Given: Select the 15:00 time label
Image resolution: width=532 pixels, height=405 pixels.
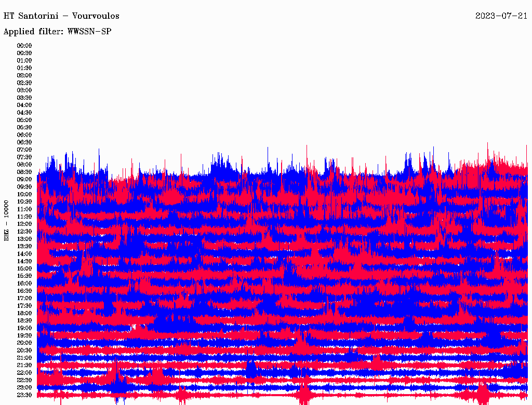Looking at the screenshot, I should (x=24, y=268).
